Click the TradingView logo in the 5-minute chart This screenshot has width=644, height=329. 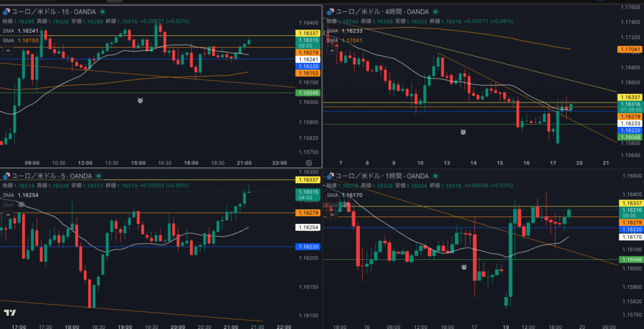(9, 313)
